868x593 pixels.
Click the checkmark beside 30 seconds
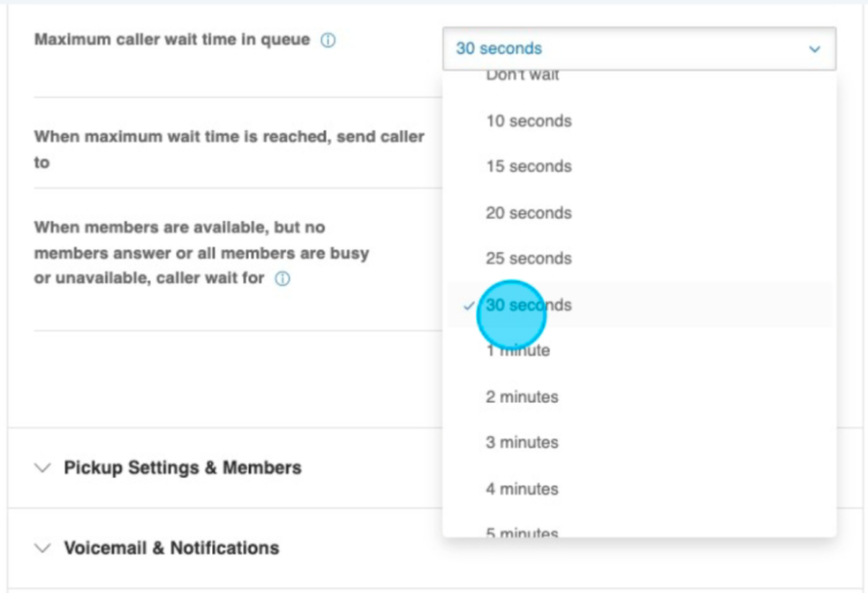(x=468, y=306)
